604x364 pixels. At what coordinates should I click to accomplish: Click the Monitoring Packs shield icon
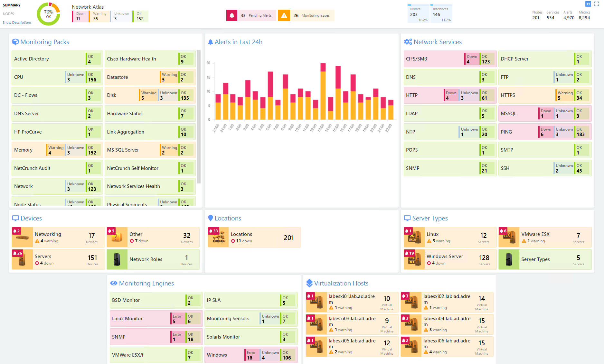[16, 42]
